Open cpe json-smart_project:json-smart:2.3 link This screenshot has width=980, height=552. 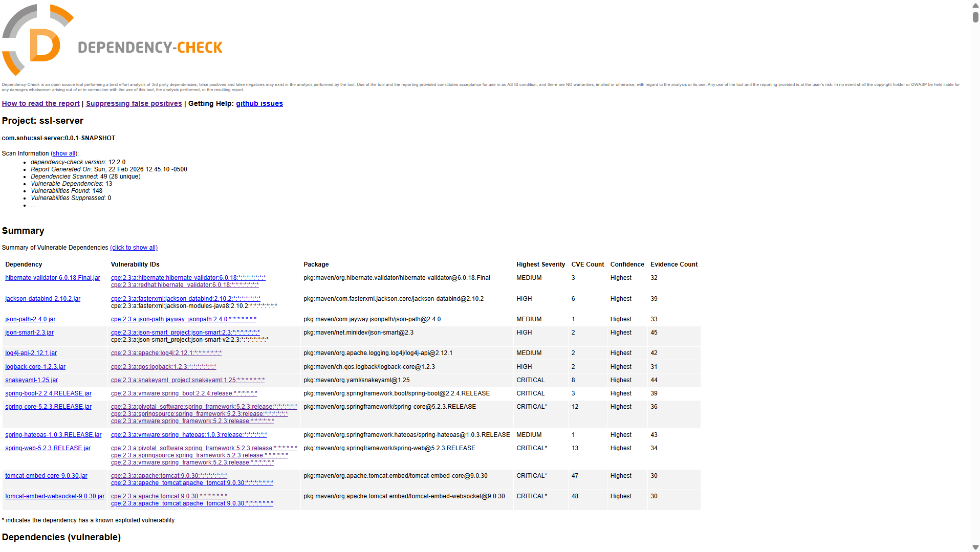(x=185, y=333)
